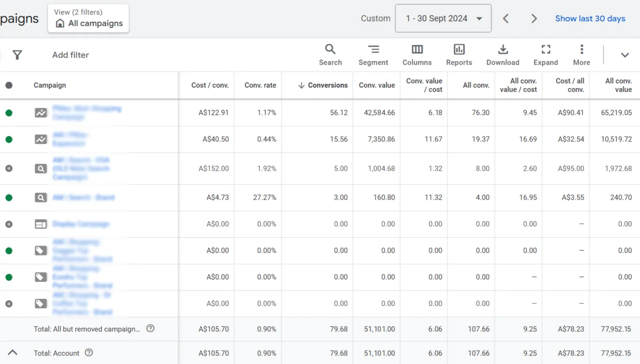Open the status header dot filter
The height and width of the screenshot is (364, 640).
coord(9,85)
